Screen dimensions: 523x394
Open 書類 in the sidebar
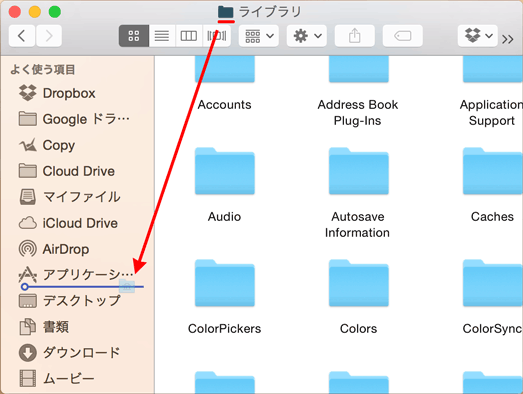(x=77, y=327)
